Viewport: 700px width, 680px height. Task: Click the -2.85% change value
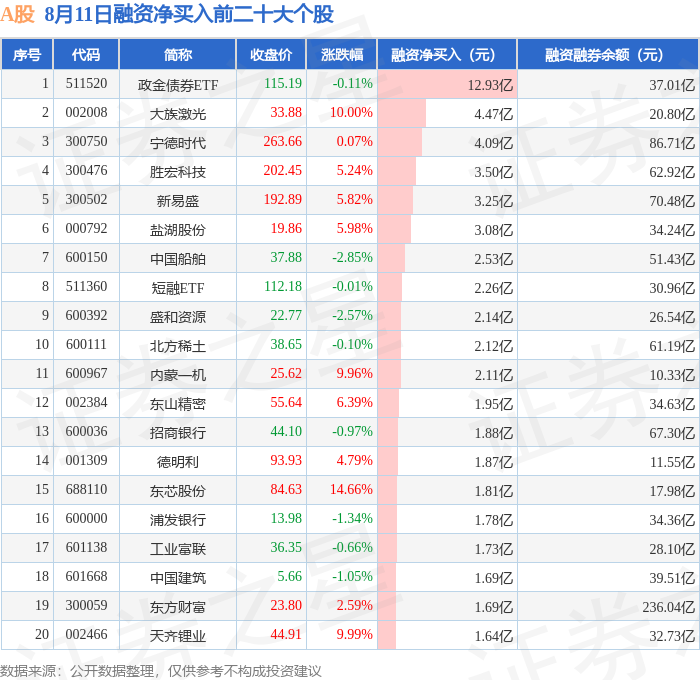pos(352,258)
